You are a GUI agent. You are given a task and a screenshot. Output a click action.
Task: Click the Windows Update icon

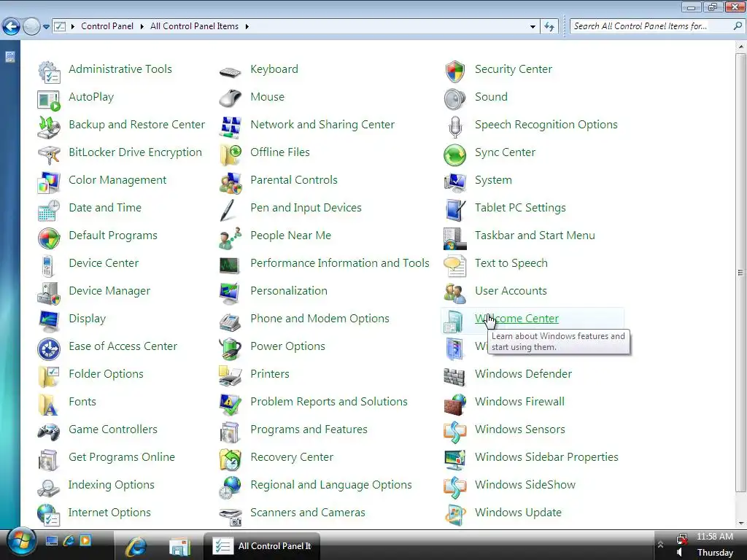(x=455, y=516)
